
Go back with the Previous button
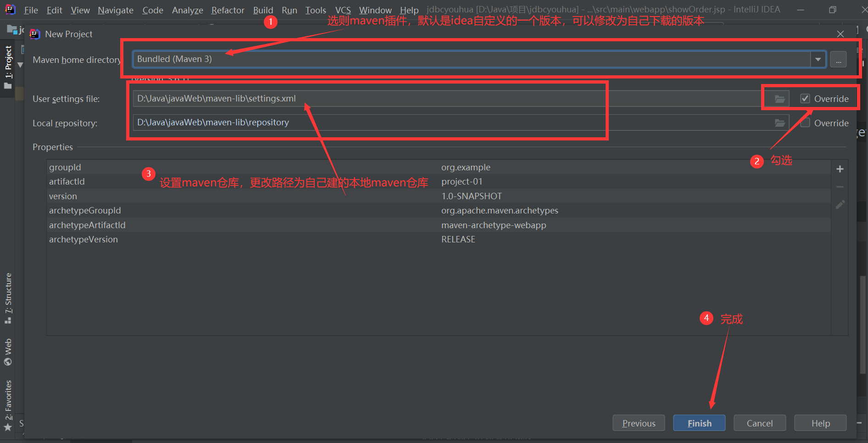639,423
